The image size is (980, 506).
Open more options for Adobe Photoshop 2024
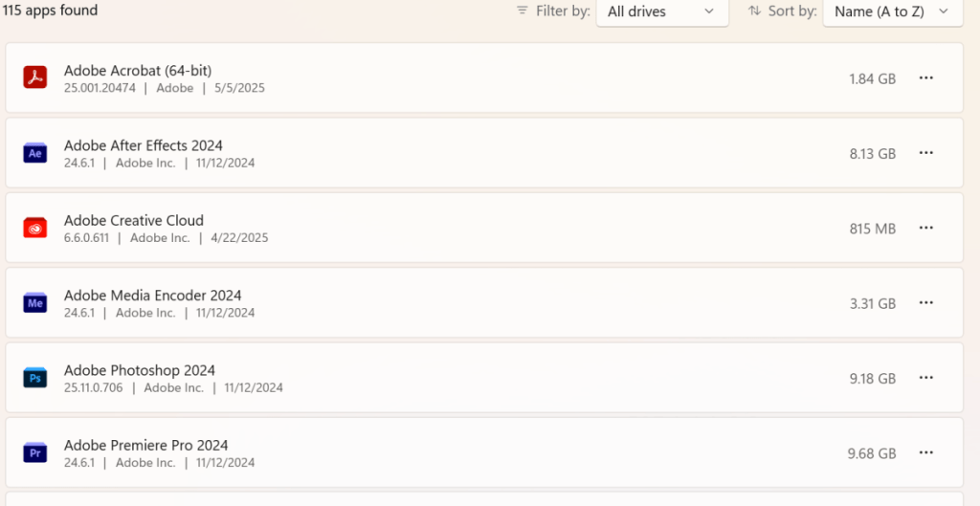click(925, 378)
